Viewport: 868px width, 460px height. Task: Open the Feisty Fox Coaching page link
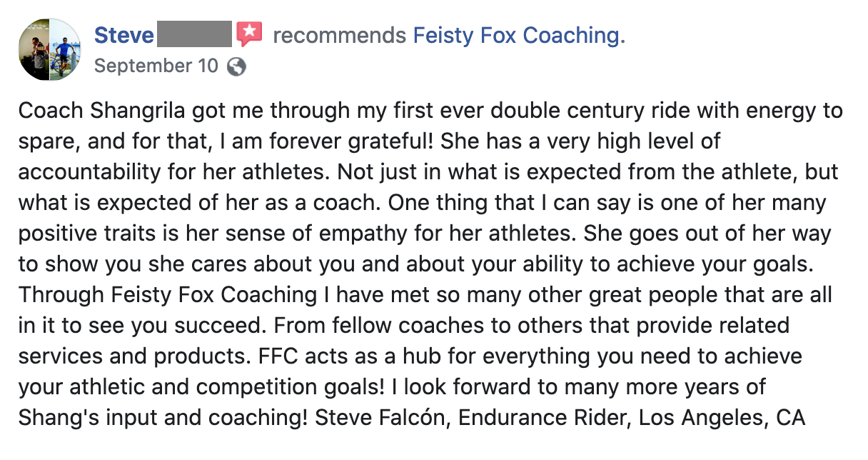click(519, 35)
